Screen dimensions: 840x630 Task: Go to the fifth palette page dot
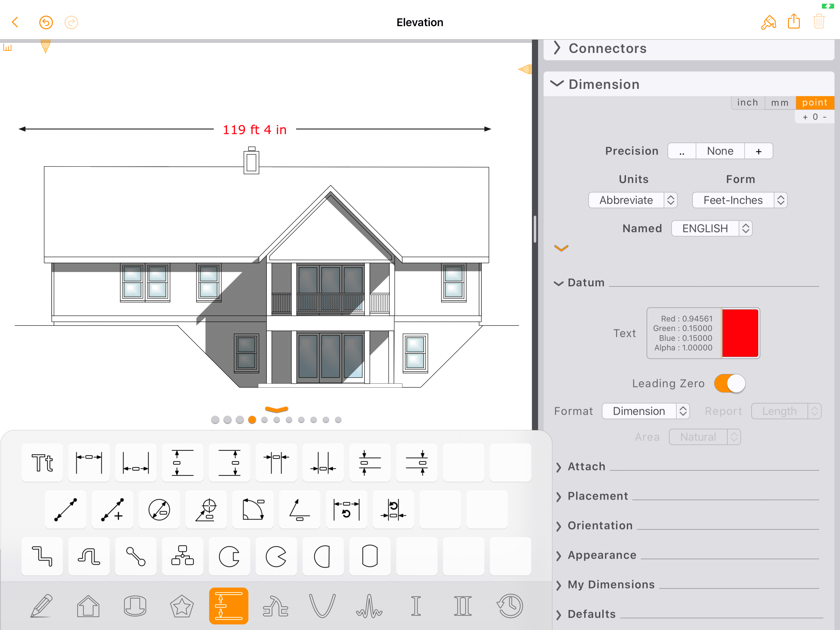[264, 420]
